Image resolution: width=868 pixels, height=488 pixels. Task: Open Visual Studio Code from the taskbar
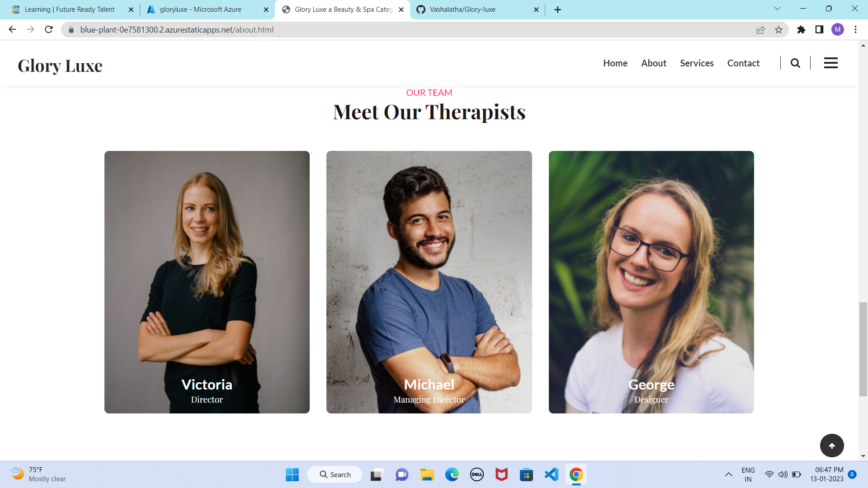[x=551, y=474]
